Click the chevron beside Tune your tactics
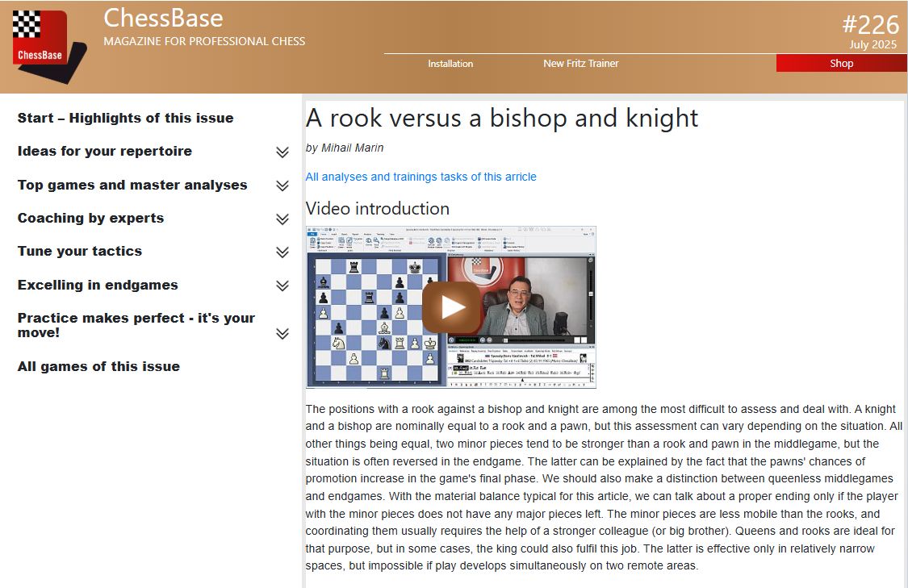Screen dimensions: 908x588 point(282,252)
